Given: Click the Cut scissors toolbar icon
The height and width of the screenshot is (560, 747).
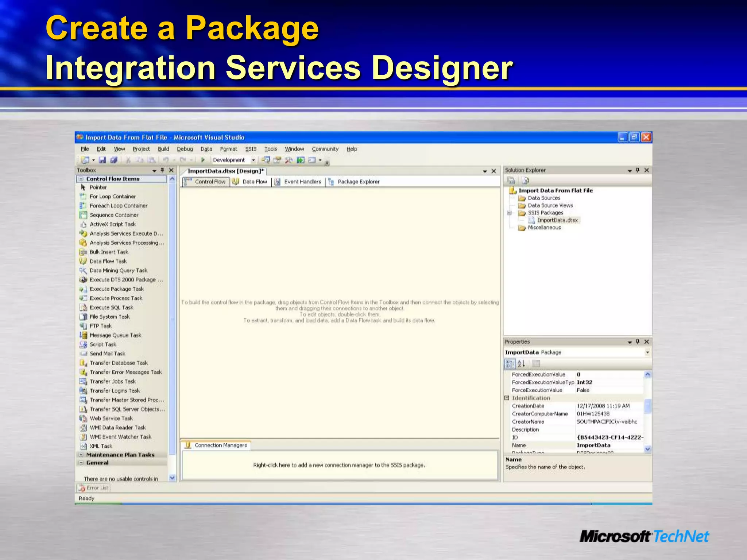Looking at the screenshot, I should pos(128,160).
